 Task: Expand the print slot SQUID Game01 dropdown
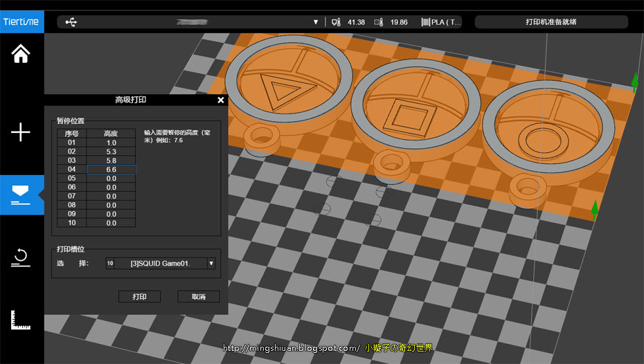coord(211,264)
